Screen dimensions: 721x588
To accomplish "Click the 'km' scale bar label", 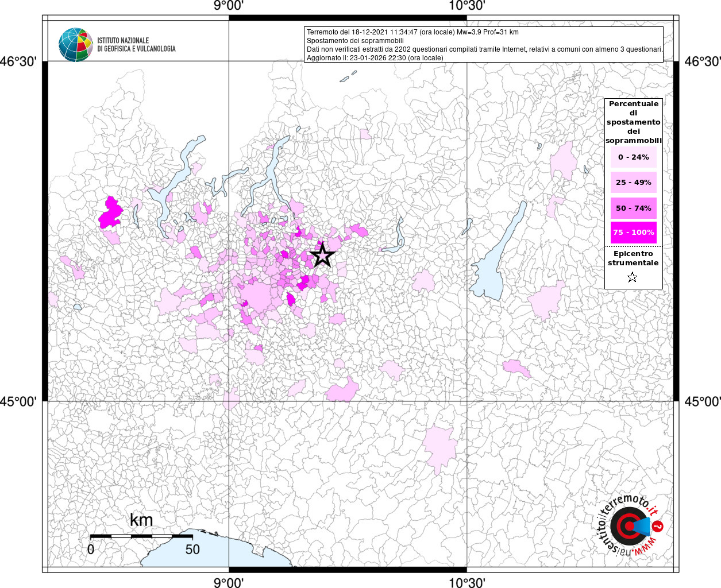I will [x=141, y=520].
